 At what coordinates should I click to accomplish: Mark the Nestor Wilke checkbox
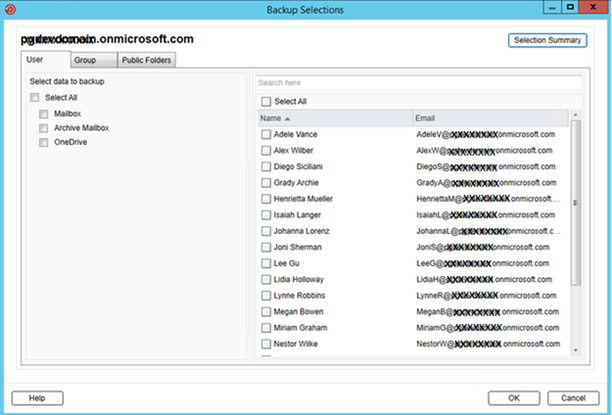tap(266, 344)
